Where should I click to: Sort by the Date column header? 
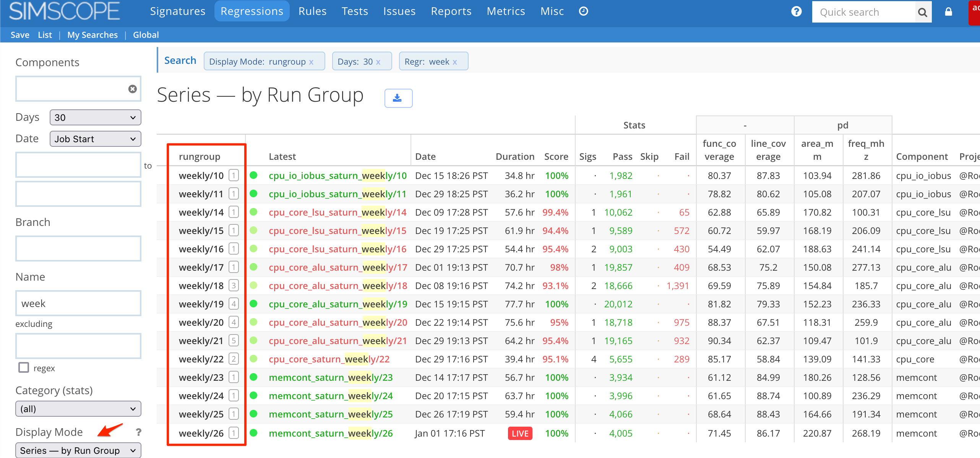pyautogui.click(x=425, y=156)
